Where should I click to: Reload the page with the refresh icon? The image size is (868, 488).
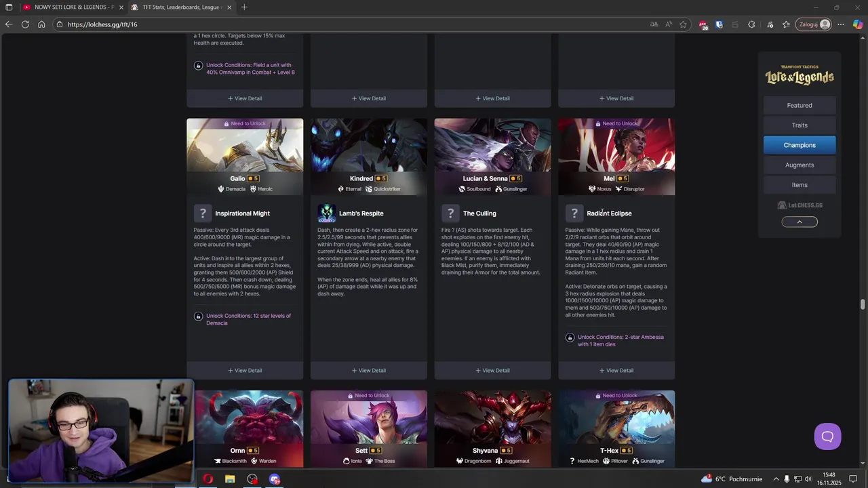(25, 24)
